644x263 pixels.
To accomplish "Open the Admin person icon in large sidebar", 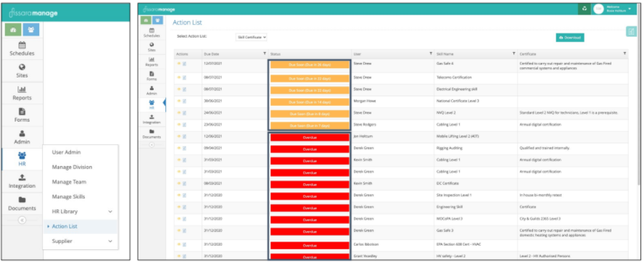I will point(22,134).
